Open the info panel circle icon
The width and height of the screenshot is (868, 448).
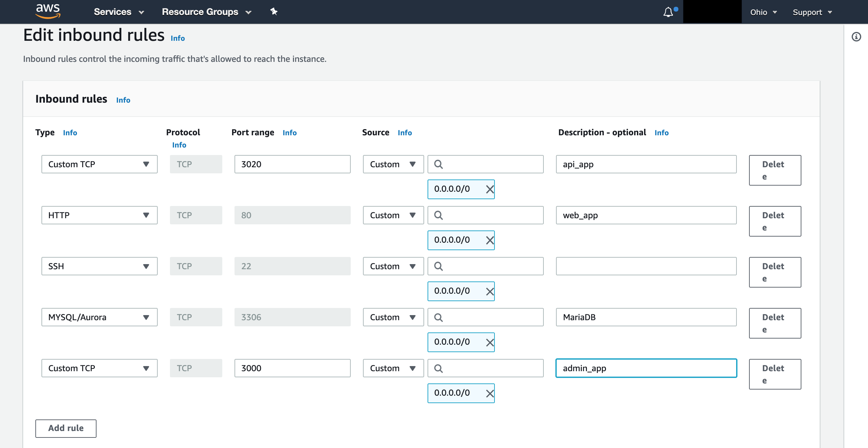tap(856, 37)
